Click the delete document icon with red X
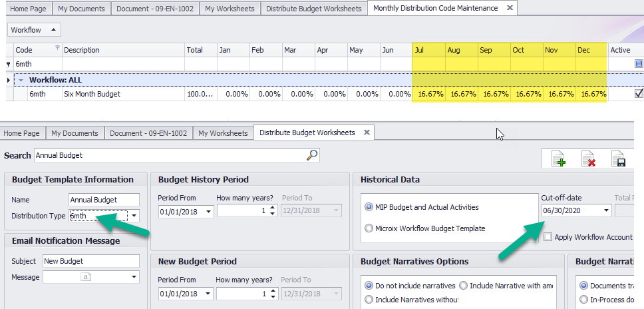644x309 pixels. pos(588,158)
